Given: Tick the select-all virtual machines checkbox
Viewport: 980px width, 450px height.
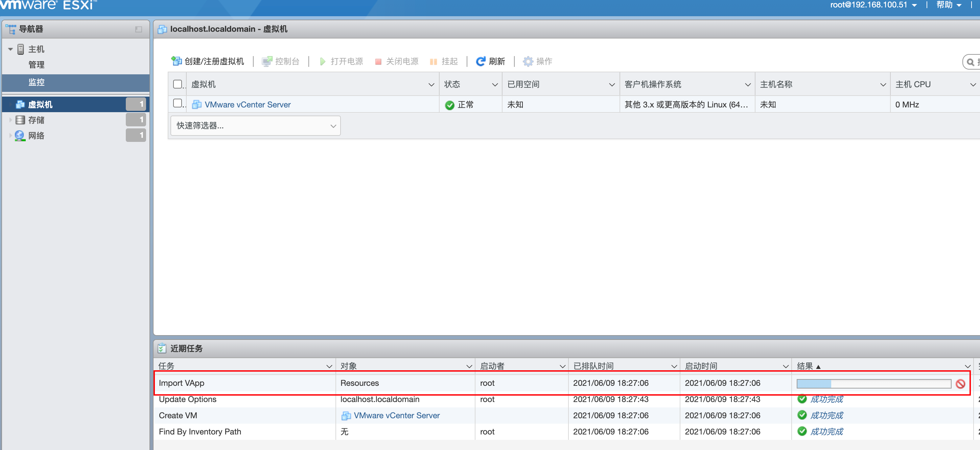Looking at the screenshot, I should pos(177,84).
